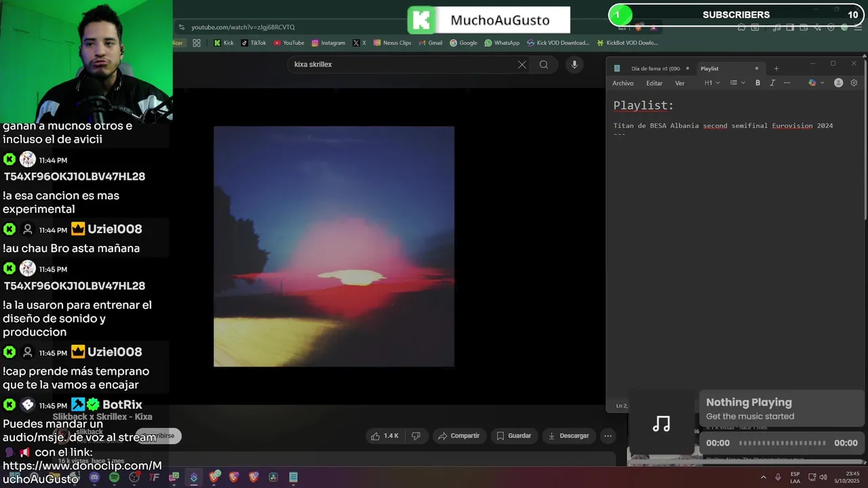Open the browser apps grid icon
This screenshot has width=868, height=488.
tap(197, 43)
